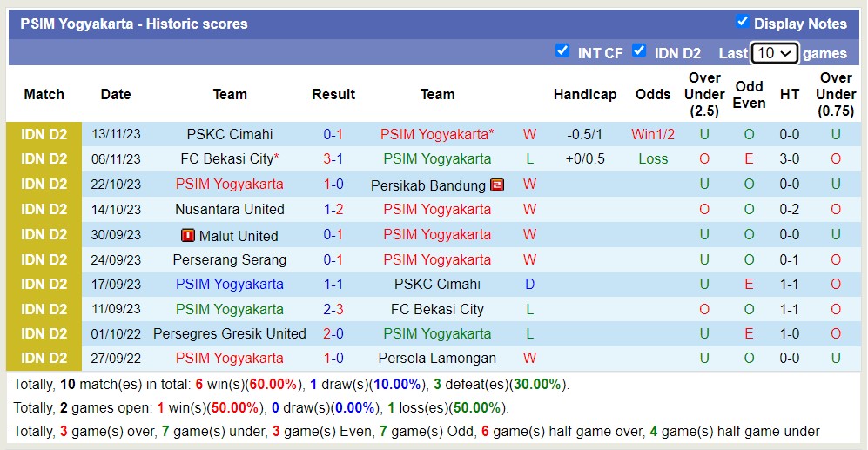868x450 pixels.
Task: Uncheck the Display Notes checkbox
Action: [743, 22]
